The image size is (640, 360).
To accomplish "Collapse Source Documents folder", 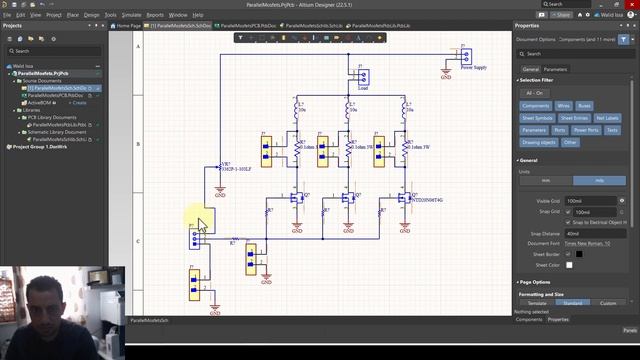I will [14, 81].
